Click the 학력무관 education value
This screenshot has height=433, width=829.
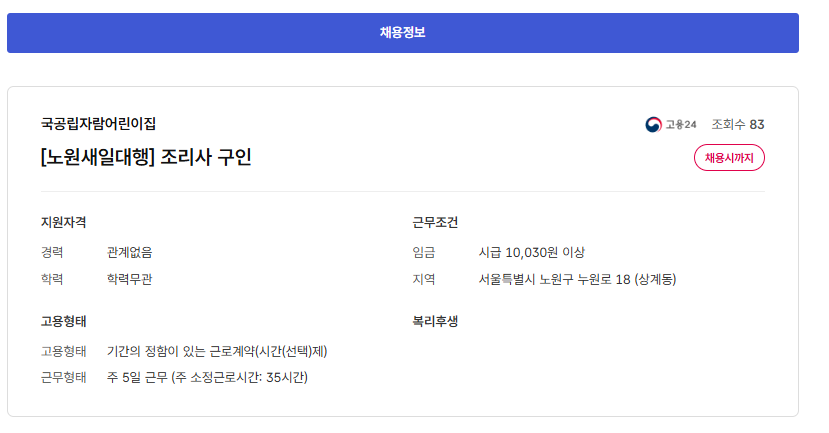130,279
